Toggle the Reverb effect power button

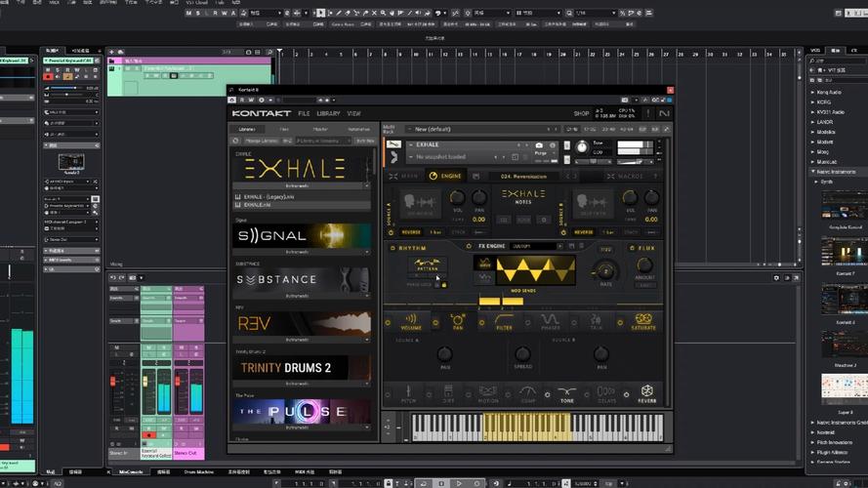pos(626,394)
